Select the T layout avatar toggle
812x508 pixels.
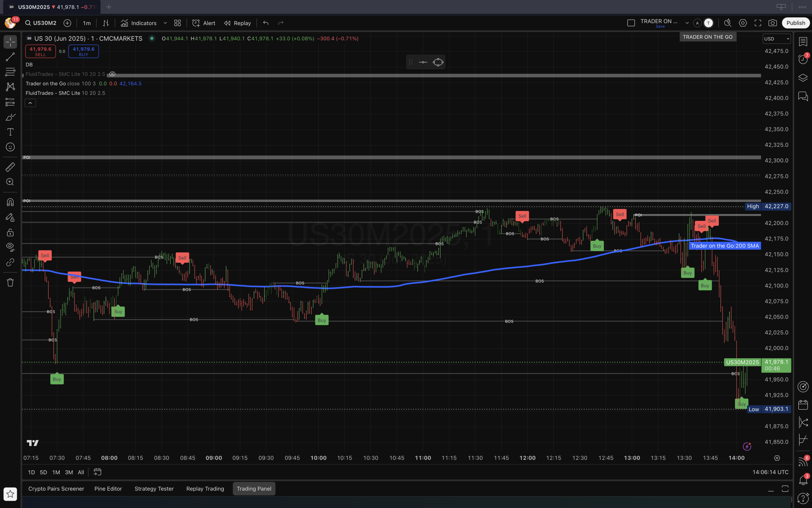[708, 23]
